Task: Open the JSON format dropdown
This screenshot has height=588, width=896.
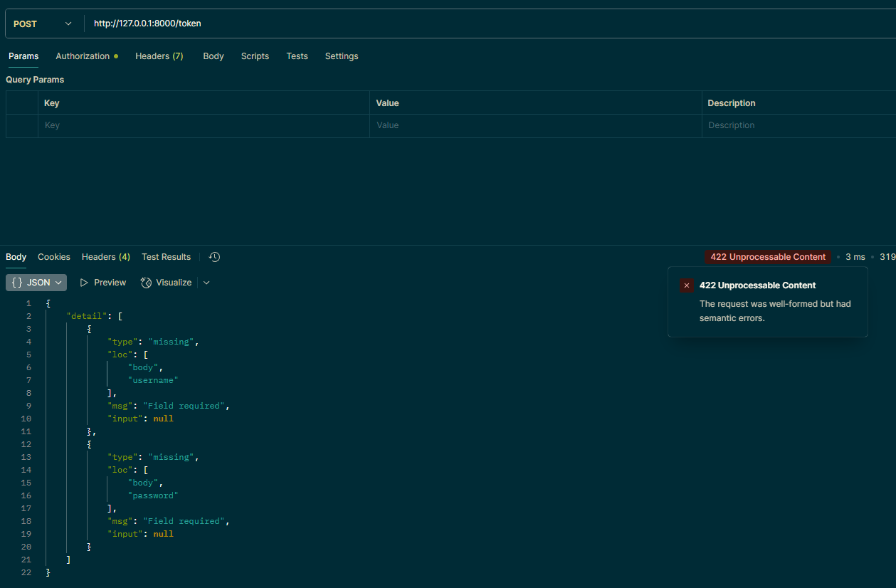Action: coord(36,283)
